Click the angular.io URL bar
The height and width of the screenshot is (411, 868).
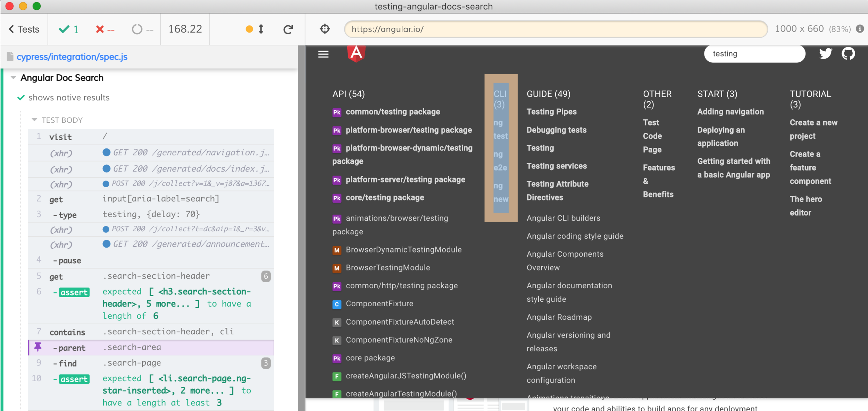[x=556, y=29]
